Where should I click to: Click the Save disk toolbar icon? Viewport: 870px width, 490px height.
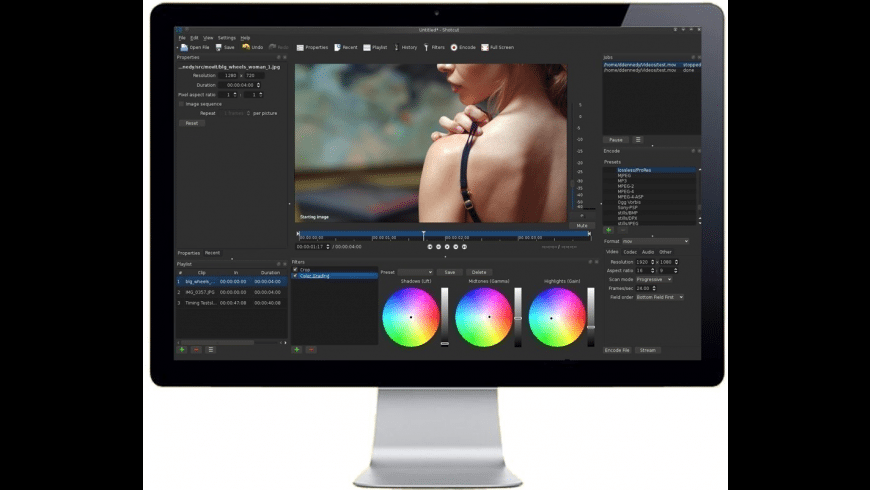click(x=219, y=48)
